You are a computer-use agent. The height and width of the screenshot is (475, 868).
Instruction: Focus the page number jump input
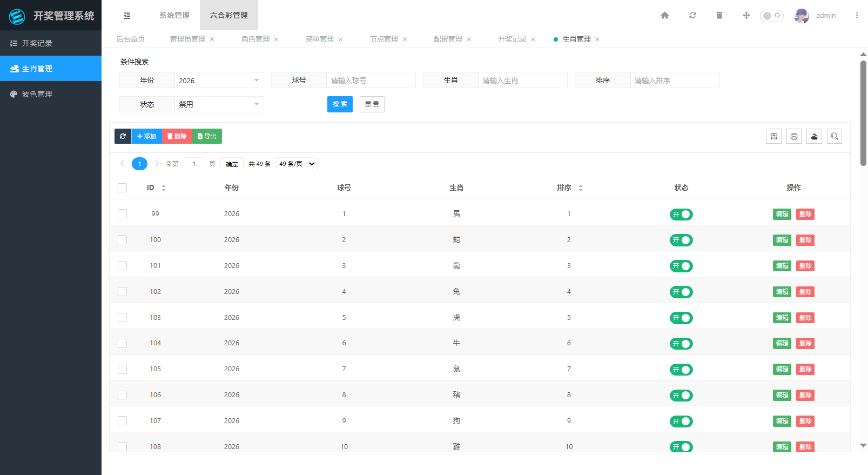[x=194, y=164]
